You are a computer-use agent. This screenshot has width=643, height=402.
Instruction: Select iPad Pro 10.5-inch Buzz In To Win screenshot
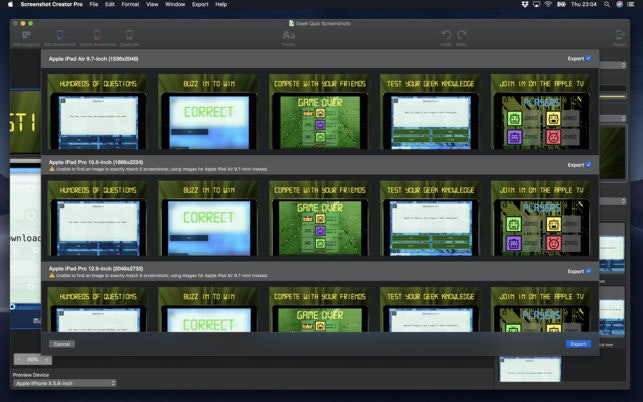[x=209, y=218]
